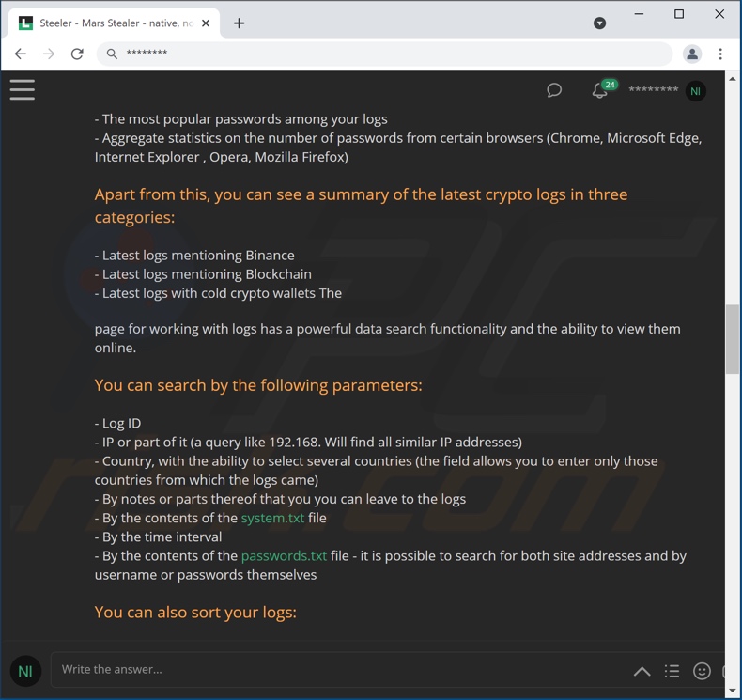Click in the Write the answer field

[341, 669]
